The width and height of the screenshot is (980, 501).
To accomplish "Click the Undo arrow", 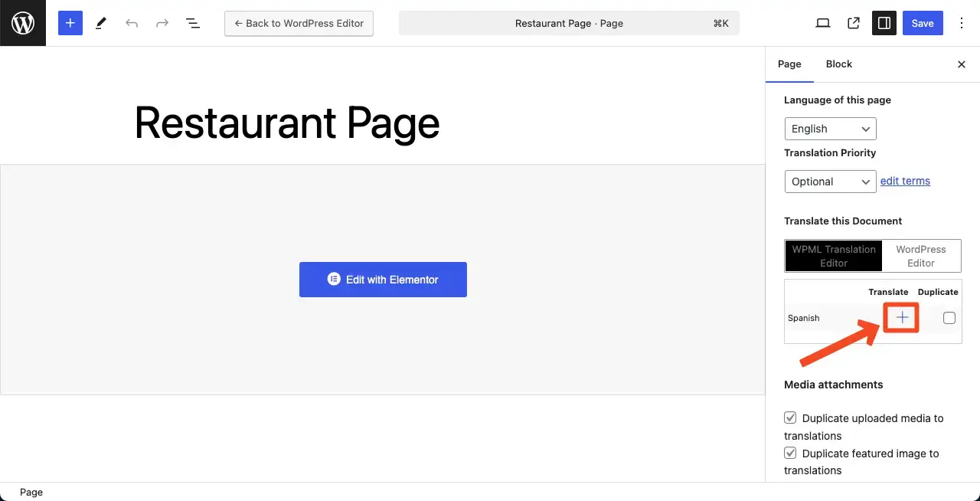I will pos(132,23).
